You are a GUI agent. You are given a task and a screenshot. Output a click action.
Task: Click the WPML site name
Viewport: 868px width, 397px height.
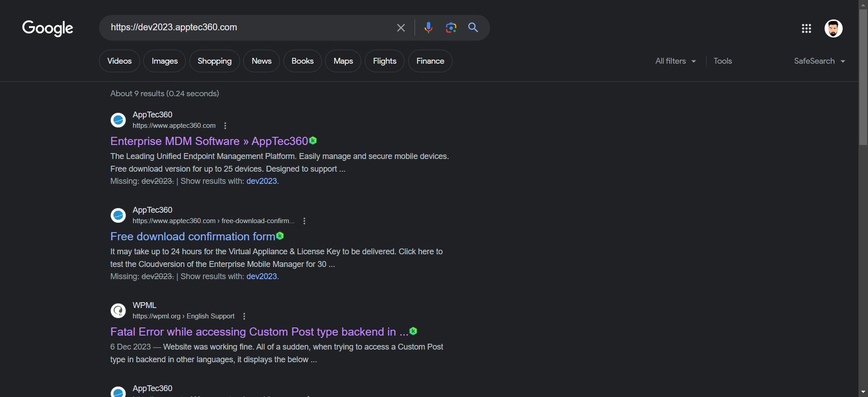click(144, 305)
